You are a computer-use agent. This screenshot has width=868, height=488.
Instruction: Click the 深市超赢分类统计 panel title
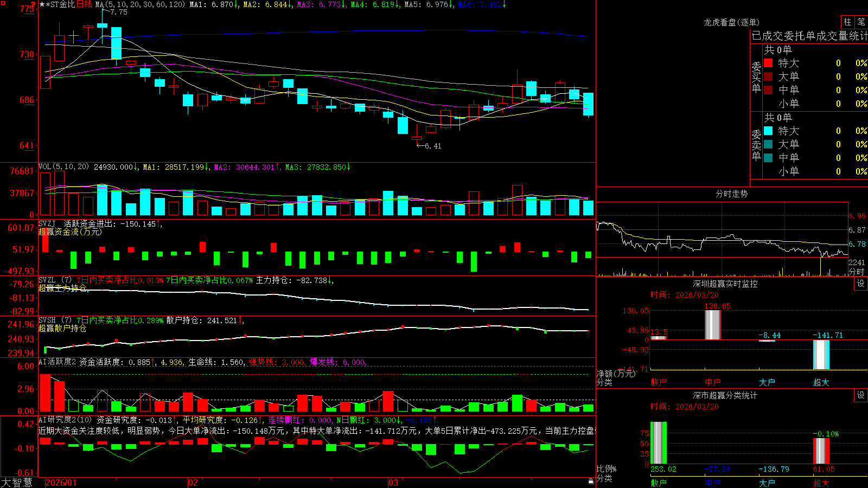click(725, 395)
